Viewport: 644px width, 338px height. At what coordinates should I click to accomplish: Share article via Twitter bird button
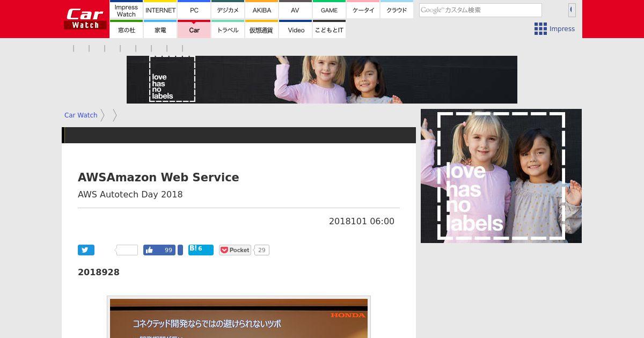click(86, 250)
